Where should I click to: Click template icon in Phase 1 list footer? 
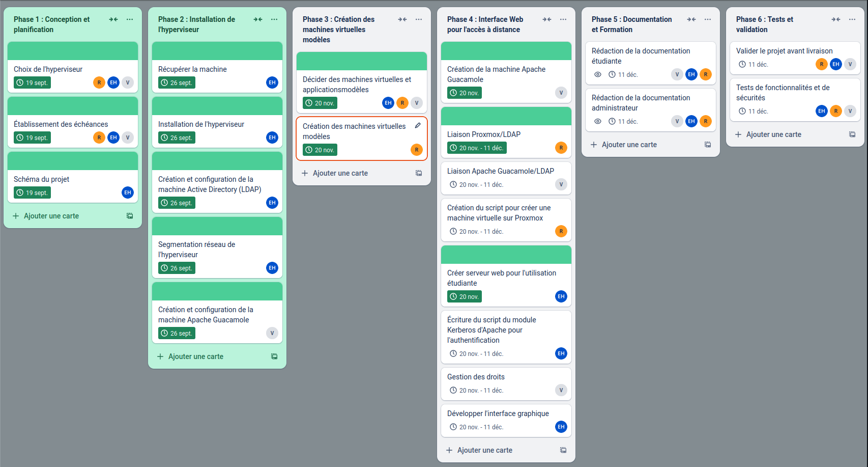point(130,216)
